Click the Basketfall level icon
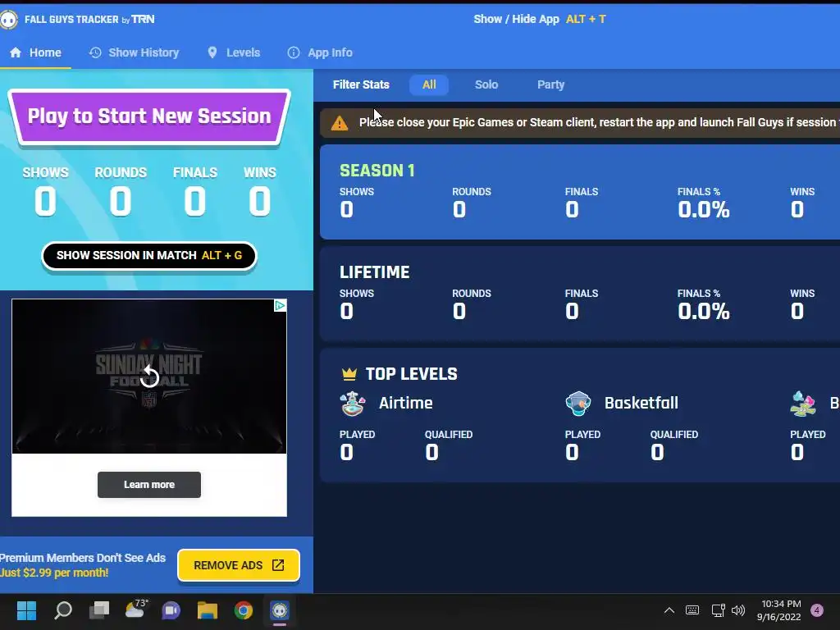The width and height of the screenshot is (840, 630). coord(578,404)
